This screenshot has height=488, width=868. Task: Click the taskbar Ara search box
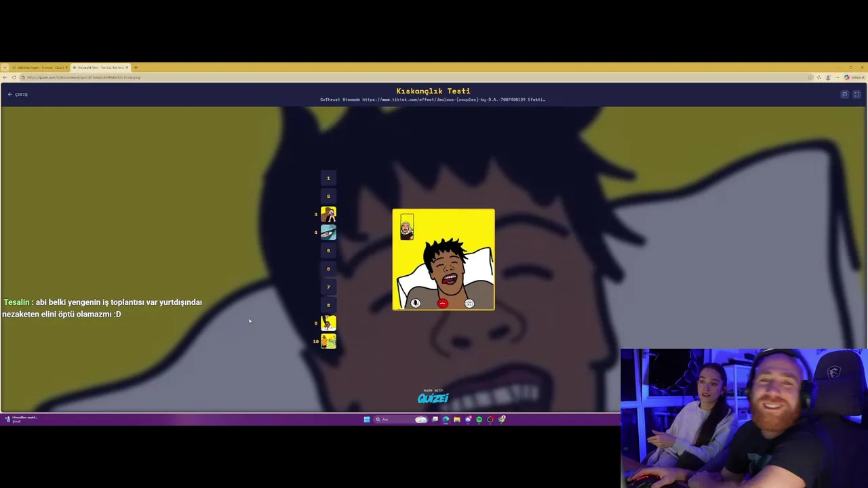[x=401, y=420]
